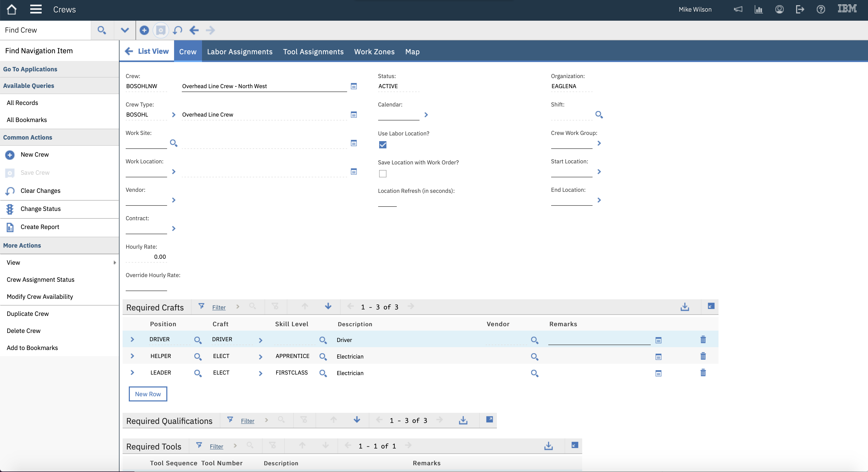Delete the HELPER row with trash icon
The height and width of the screenshot is (472, 868).
click(703, 356)
